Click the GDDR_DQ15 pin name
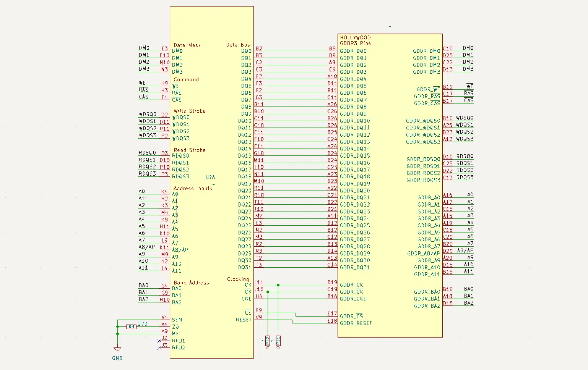 tap(355, 156)
